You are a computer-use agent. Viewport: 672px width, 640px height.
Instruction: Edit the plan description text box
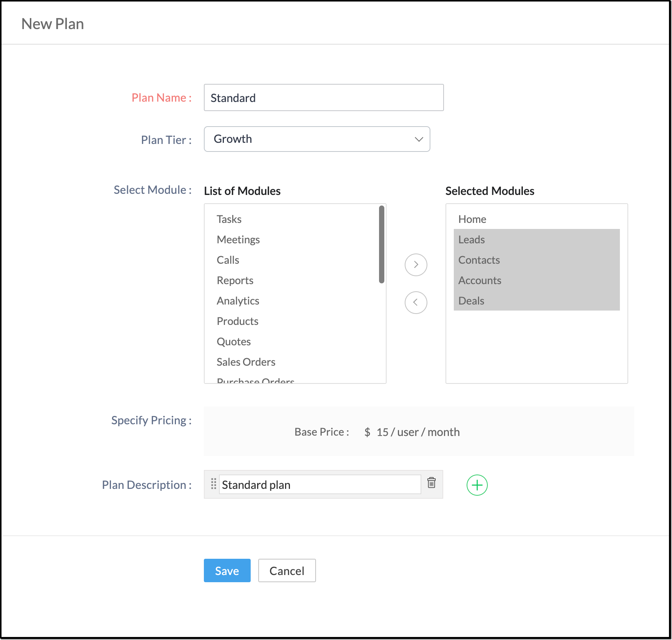point(319,485)
